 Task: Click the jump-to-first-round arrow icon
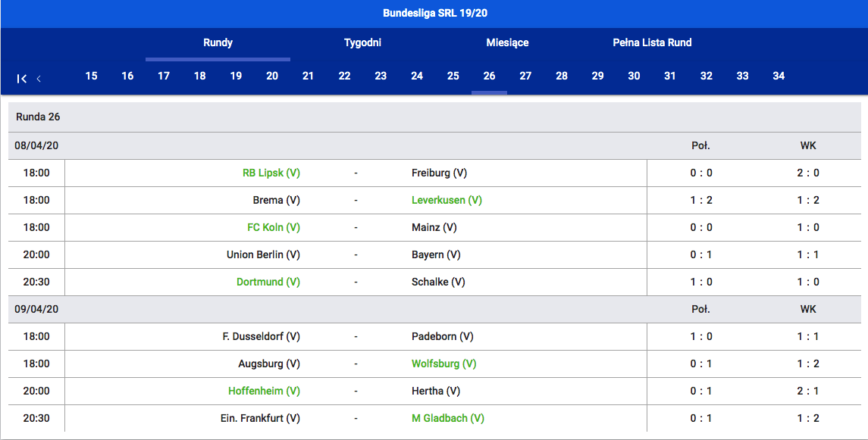22,78
